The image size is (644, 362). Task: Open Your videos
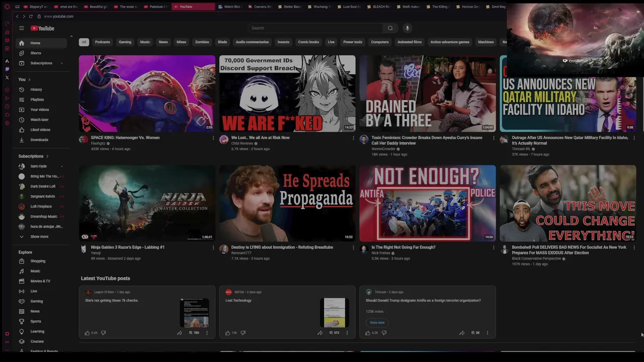pos(41,110)
